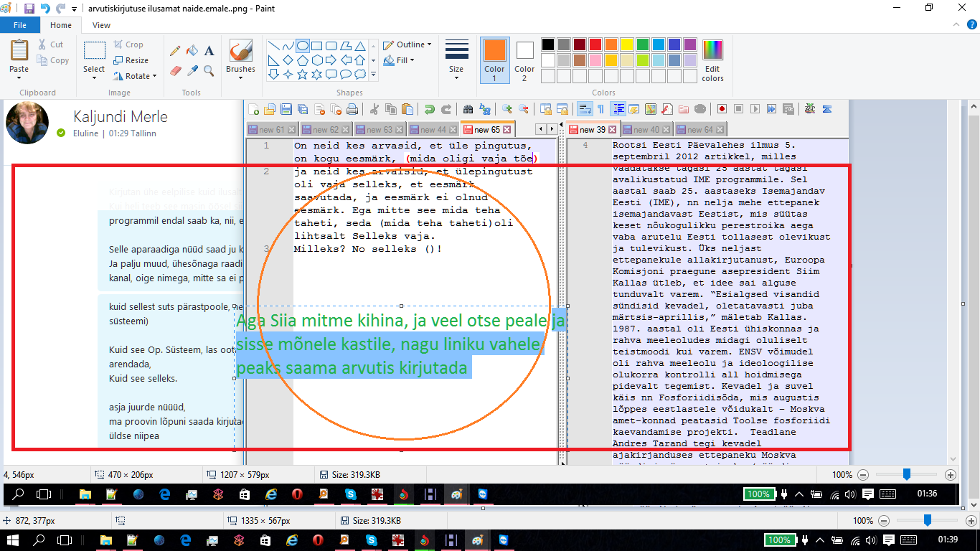Select the five-point star shape
980x551 pixels.
pos(302,74)
